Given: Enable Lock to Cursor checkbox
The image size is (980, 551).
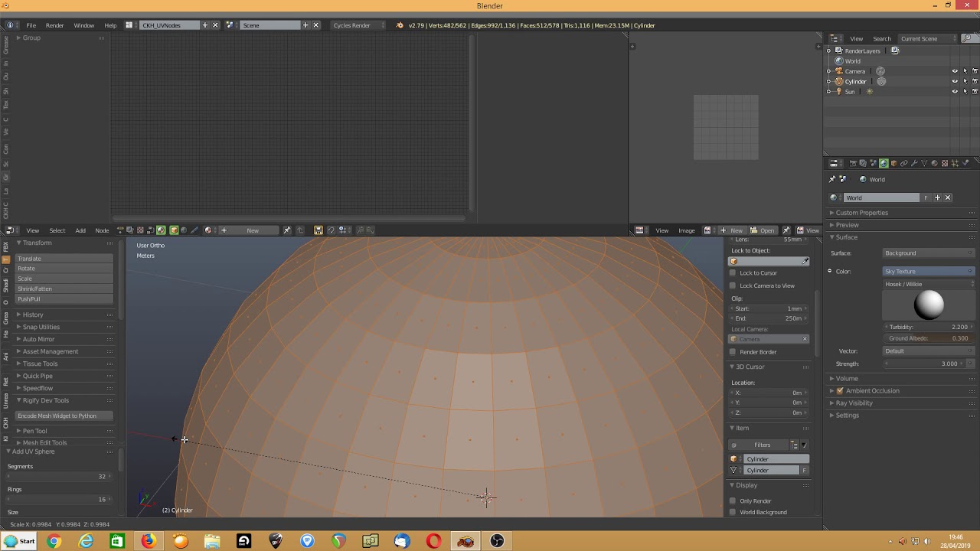Looking at the screenshot, I should [x=733, y=273].
